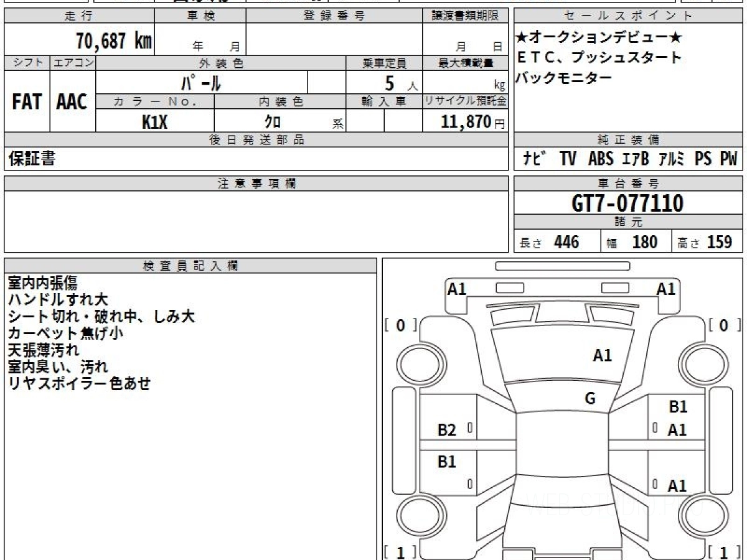Select the A1 mark at the bumper's left corner
747x560 pixels.
tap(457, 289)
